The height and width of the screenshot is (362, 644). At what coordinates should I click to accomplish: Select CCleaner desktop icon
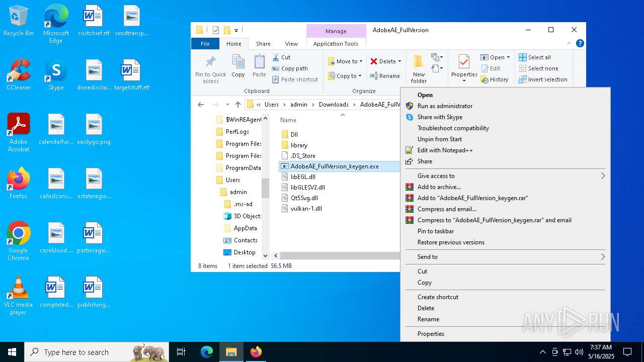[19, 75]
